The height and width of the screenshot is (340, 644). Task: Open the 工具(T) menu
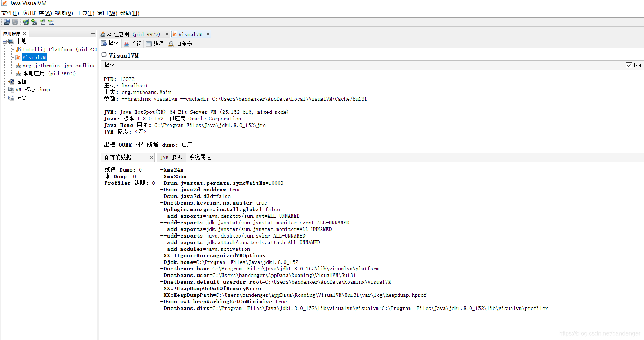pyautogui.click(x=85, y=13)
